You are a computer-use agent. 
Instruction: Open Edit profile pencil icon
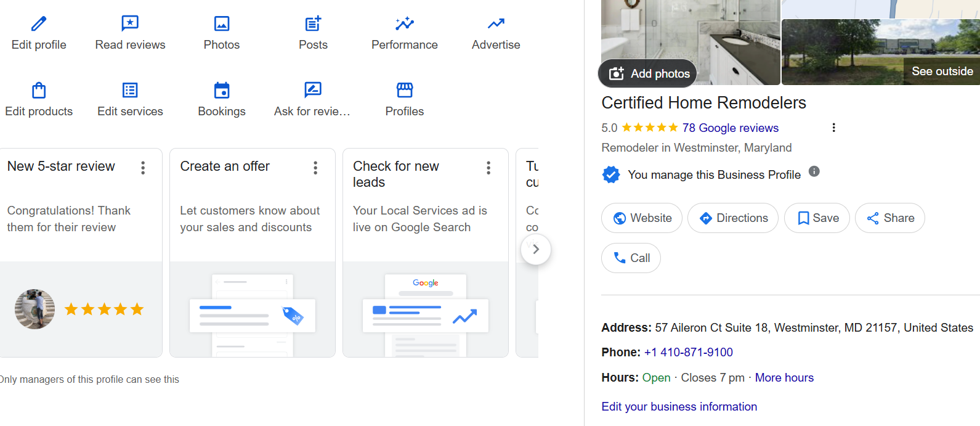[39, 24]
